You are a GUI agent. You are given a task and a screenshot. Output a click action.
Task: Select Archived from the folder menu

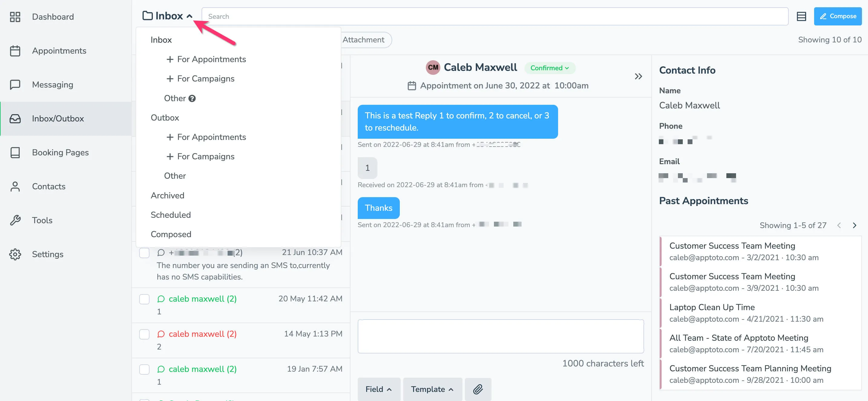167,195
